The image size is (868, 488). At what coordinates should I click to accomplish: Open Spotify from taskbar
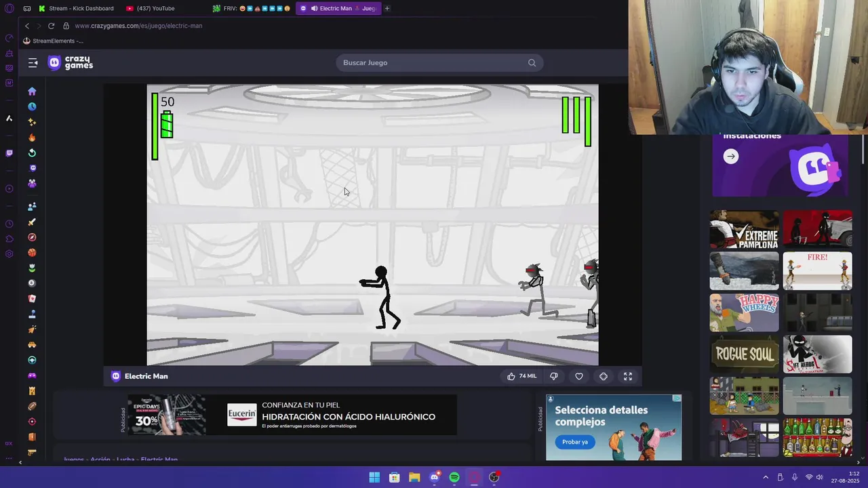[454, 477]
